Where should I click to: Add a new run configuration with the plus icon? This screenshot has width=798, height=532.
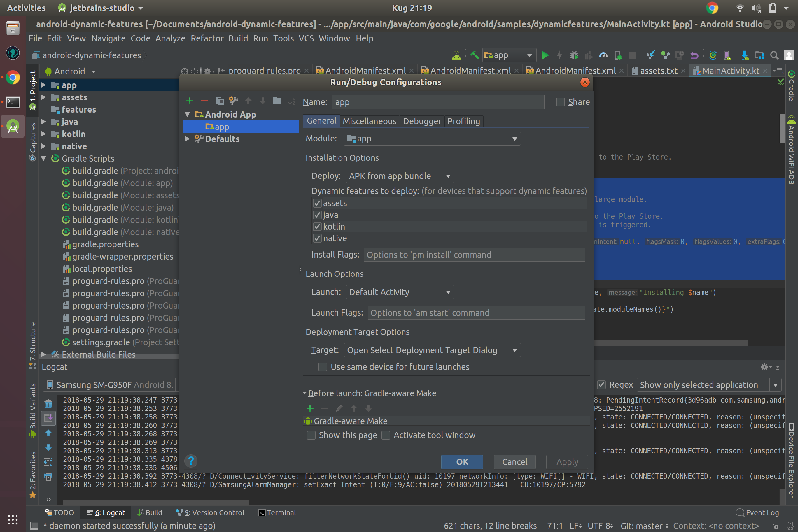click(190, 101)
